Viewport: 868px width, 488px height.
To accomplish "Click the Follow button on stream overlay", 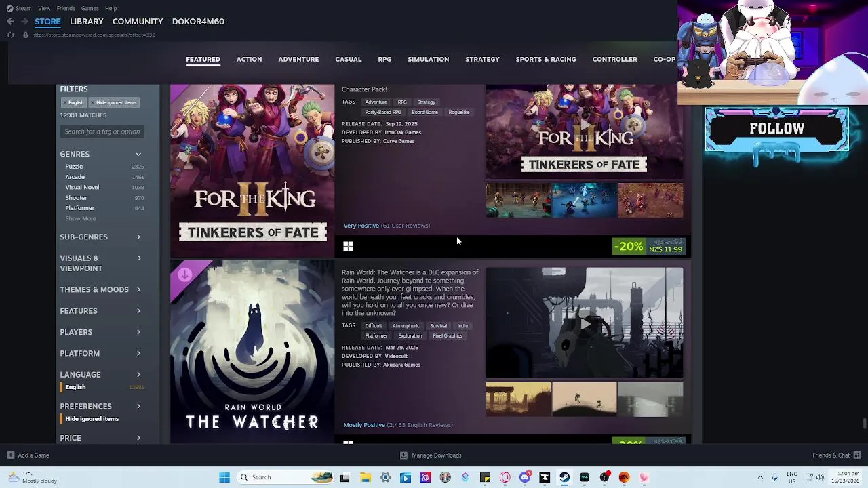I will (777, 129).
